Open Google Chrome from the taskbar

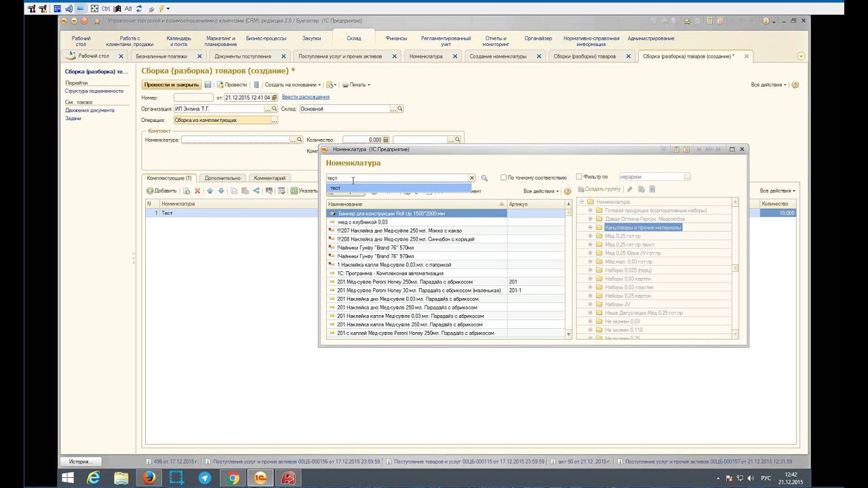coord(233,478)
